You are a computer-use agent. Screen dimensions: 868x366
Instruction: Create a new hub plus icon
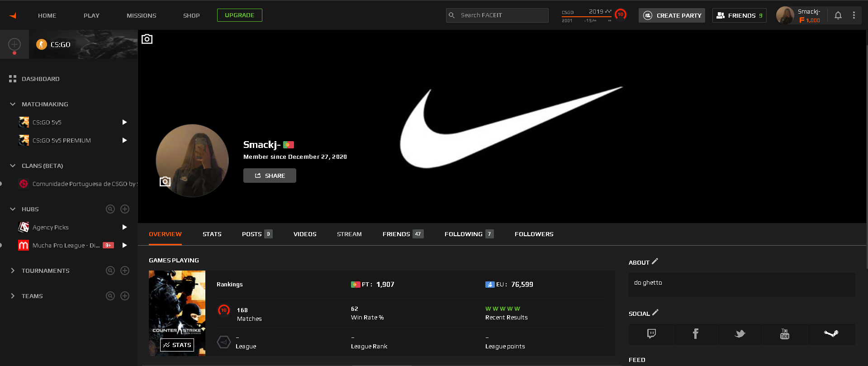(x=125, y=209)
